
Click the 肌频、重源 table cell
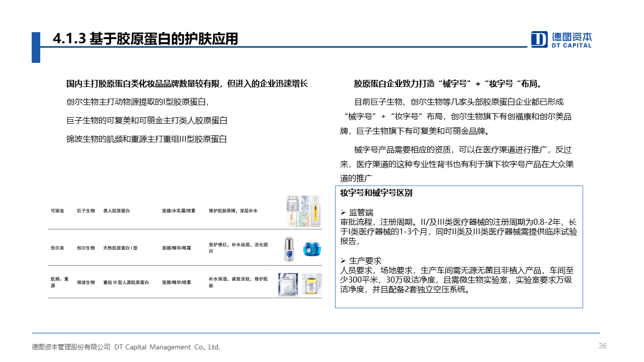coord(60,283)
